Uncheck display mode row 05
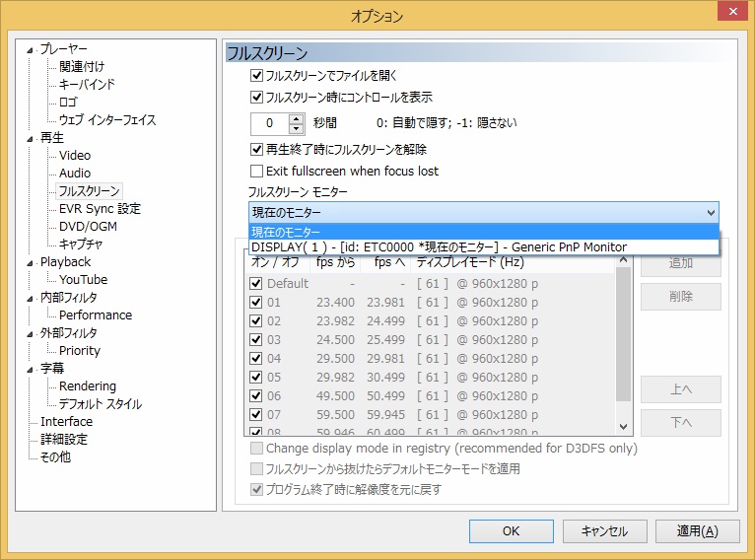Screen dimensions: 755x560 click(x=256, y=377)
